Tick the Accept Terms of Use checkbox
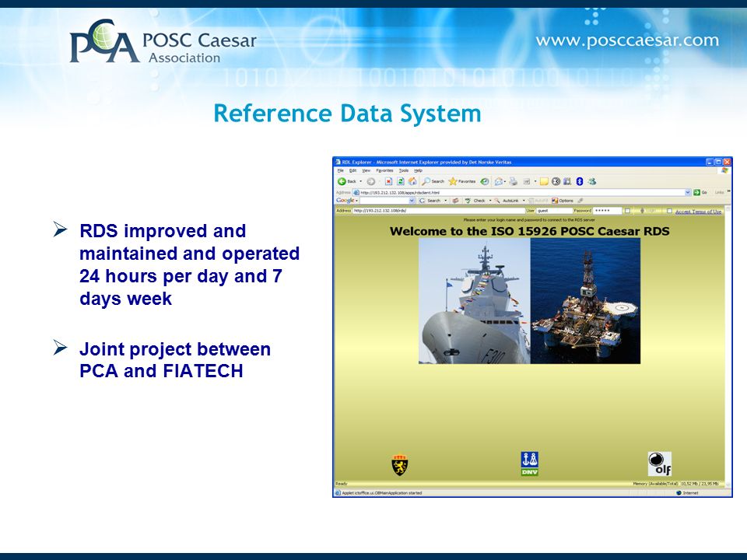The height and width of the screenshot is (560, 747). point(669,211)
